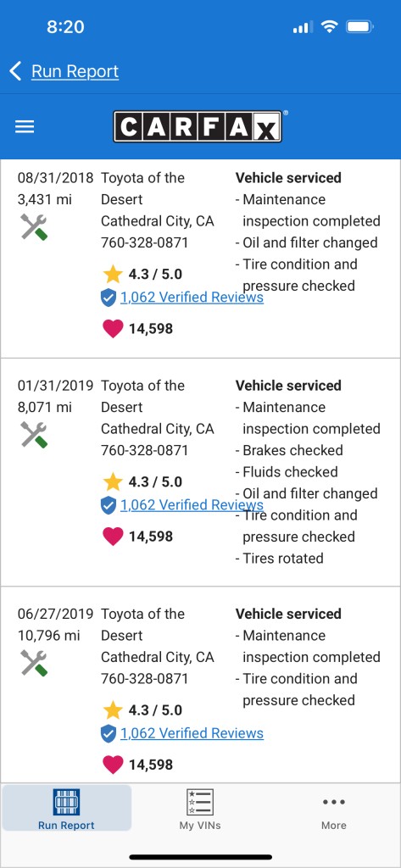Tap heart icon in 01/31/2019 record
401x868 pixels.
pos(113,537)
